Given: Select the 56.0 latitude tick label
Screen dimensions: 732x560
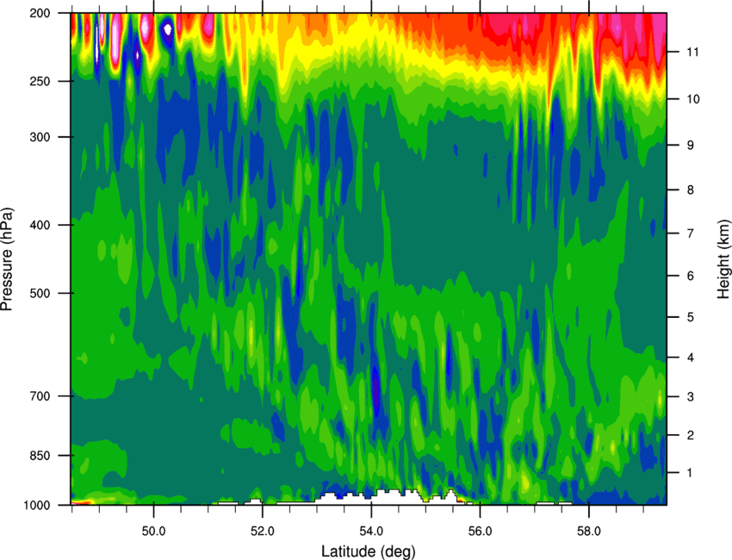Looking at the screenshot, I should coord(481,531).
